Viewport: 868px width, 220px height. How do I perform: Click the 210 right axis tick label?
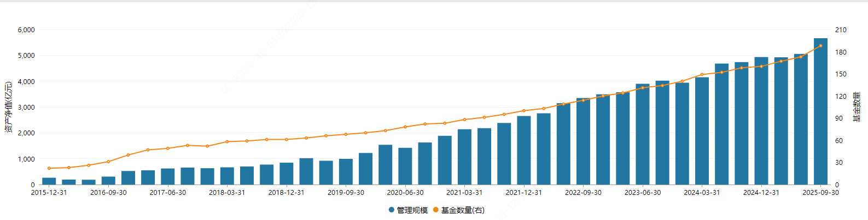(841, 30)
